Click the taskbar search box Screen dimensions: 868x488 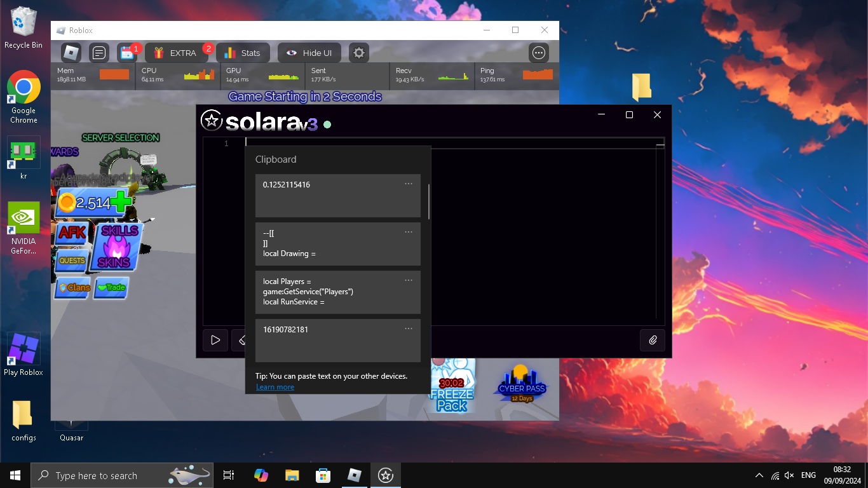122,475
